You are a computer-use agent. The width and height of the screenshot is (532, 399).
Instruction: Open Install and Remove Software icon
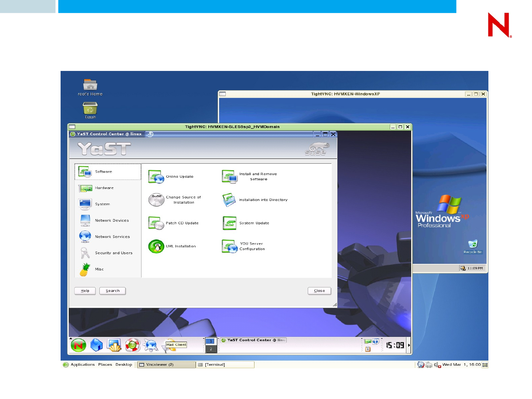tap(229, 177)
